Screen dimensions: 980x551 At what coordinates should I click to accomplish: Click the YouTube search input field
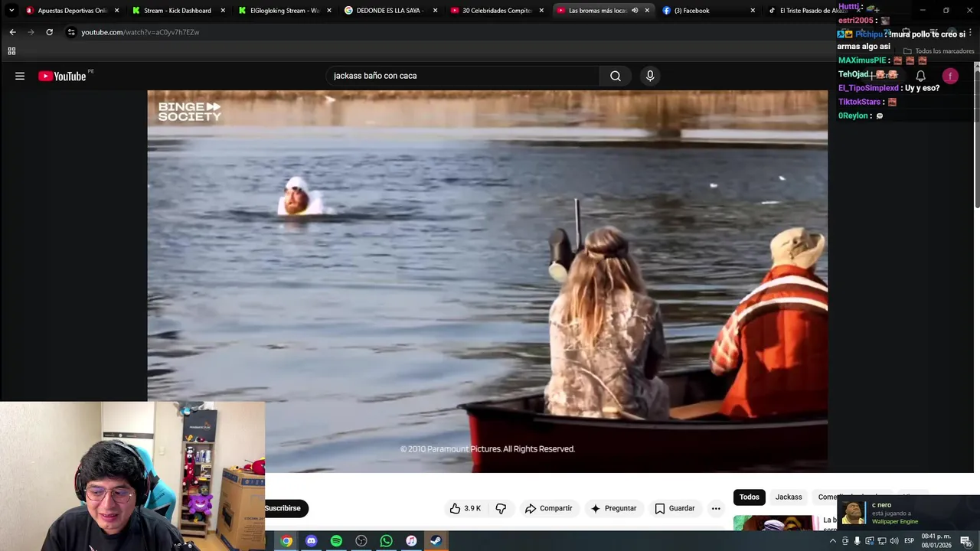[x=462, y=76]
